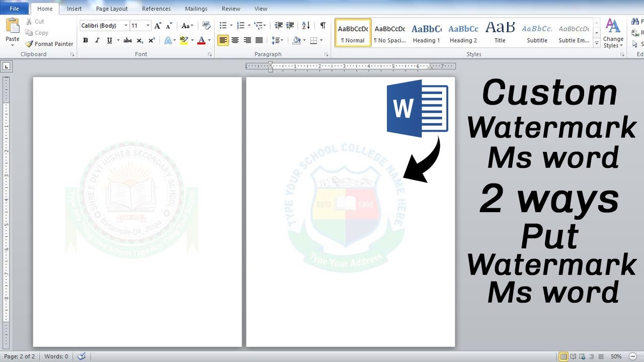Click Words: 0 in status bar
This screenshot has height=362, width=644.
coord(56,356)
